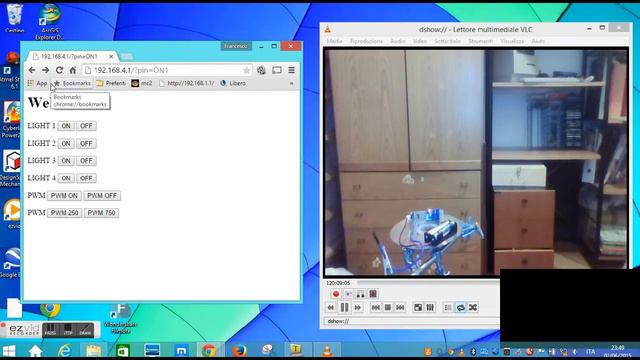Open a new Chrome tab
Viewport: 640px width, 360px height.
pos(127,56)
